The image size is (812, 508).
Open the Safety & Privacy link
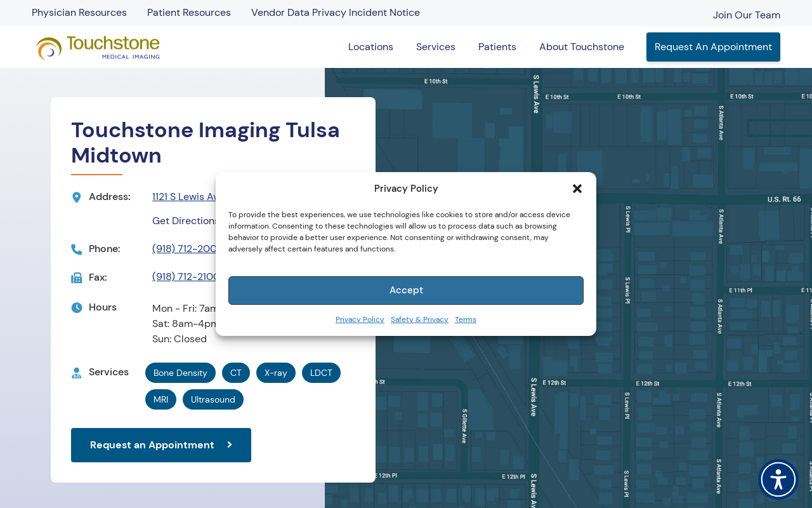tap(419, 319)
